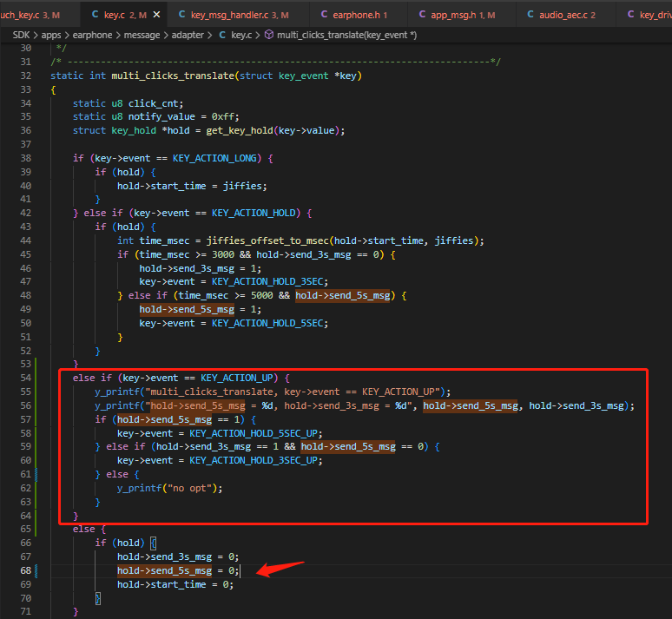Viewport: 672px width, 619px height.
Task: Open the key.c breadcrumb file dropdown
Action: click(241, 35)
